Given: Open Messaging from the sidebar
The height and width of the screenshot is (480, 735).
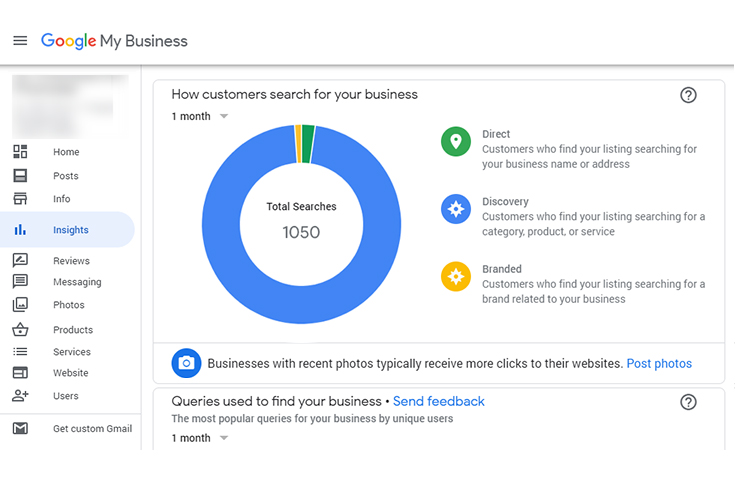Looking at the screenshot, I should (77, 282).
